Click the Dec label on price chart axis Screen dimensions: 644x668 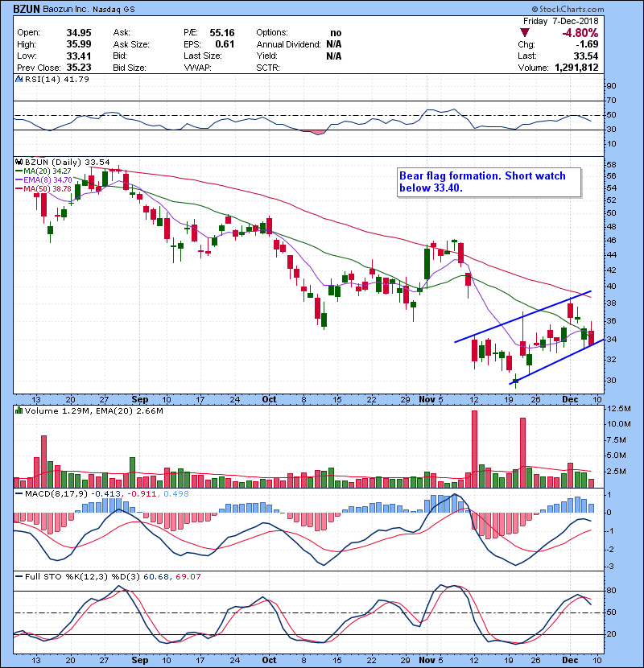pos(570,399)
